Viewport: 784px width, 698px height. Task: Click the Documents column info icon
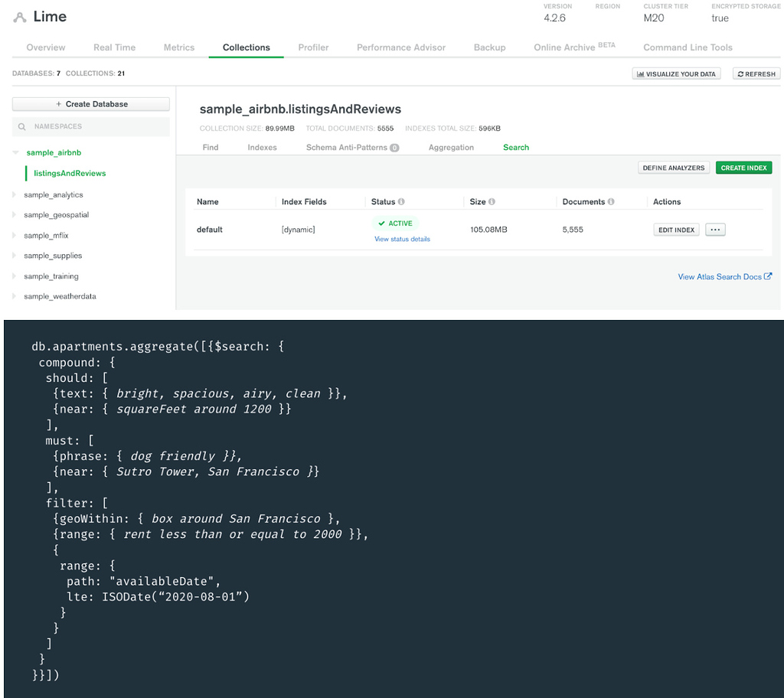pos(611,202)
